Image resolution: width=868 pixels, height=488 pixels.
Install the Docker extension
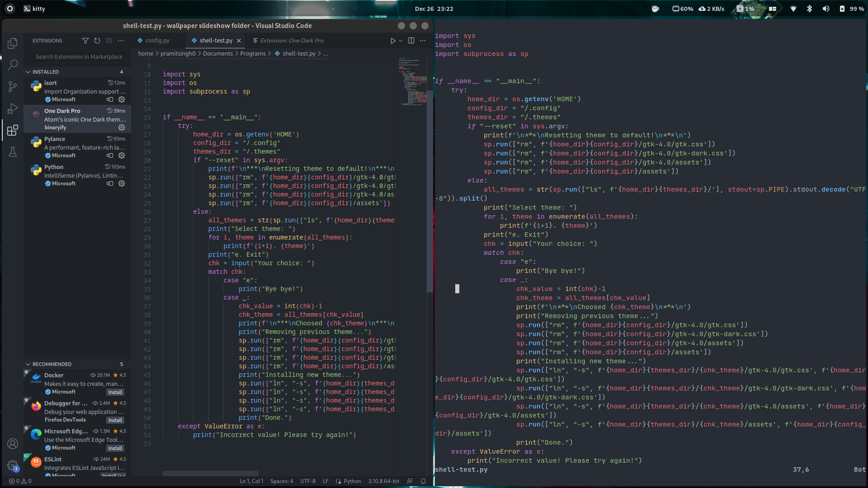click(115, 392)
